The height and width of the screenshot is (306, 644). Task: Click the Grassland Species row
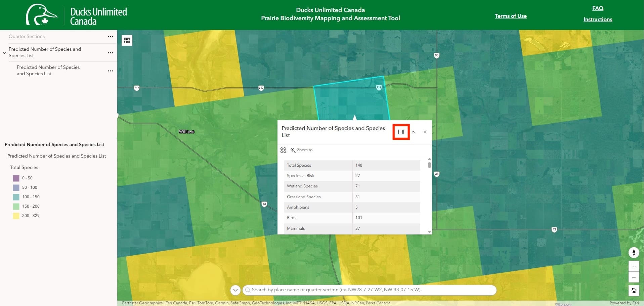click(352, 197)
